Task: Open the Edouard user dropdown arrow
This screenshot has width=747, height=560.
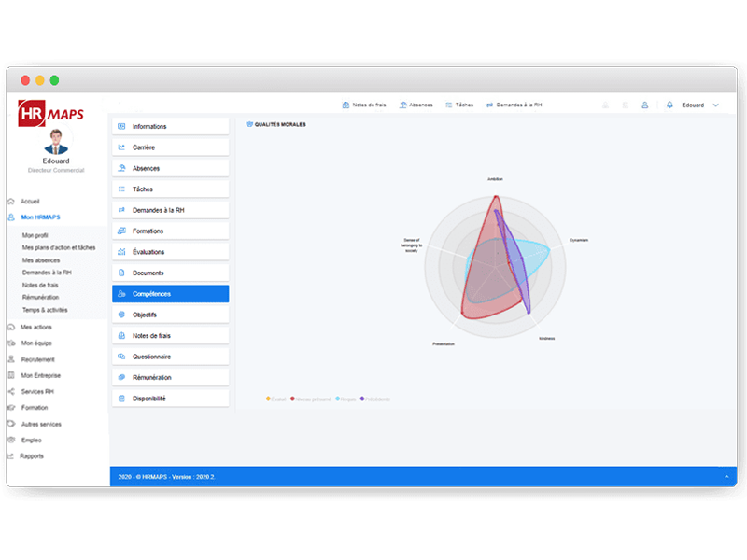Action: click(716, 105)
